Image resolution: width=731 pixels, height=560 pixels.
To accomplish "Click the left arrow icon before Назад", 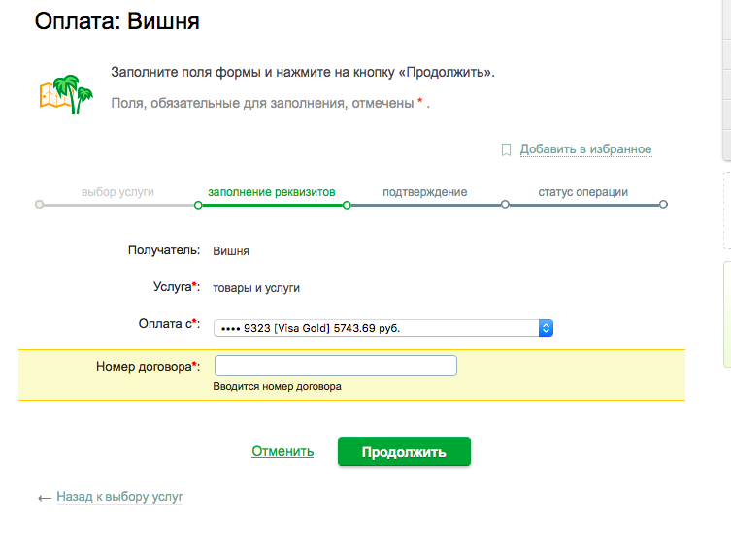I will coord(44,498).
